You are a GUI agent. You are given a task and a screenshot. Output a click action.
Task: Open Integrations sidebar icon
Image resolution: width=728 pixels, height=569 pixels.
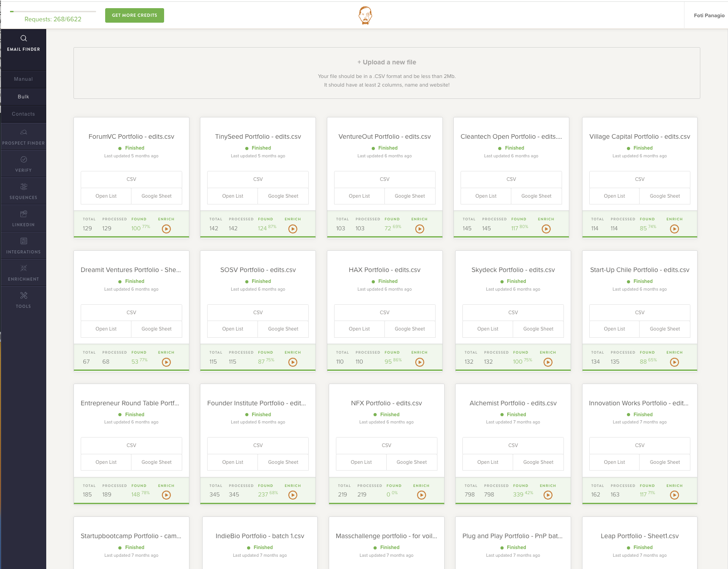tap(24, 241)
